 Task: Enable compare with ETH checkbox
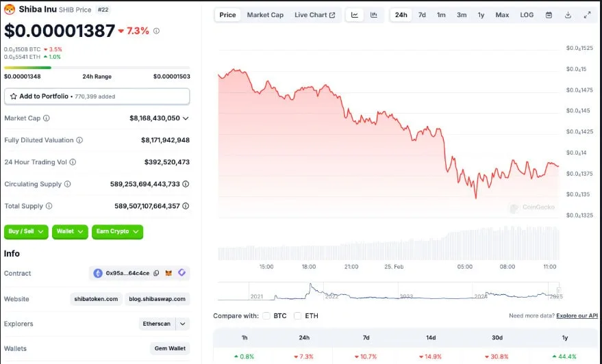pos(297,315)
